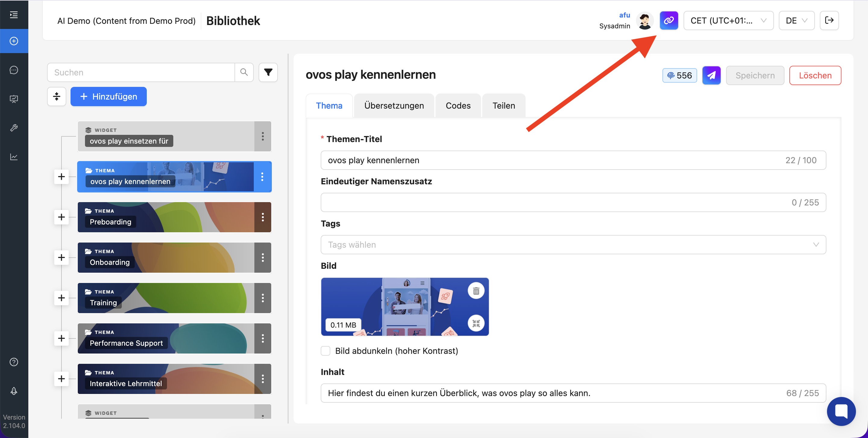Switch to the Übersetzungen tab

394,106
